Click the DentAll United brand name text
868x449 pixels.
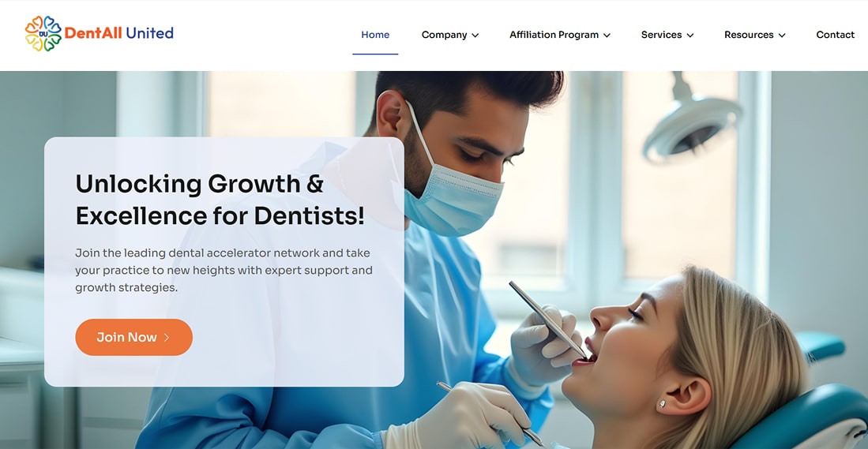pos(119,33)
